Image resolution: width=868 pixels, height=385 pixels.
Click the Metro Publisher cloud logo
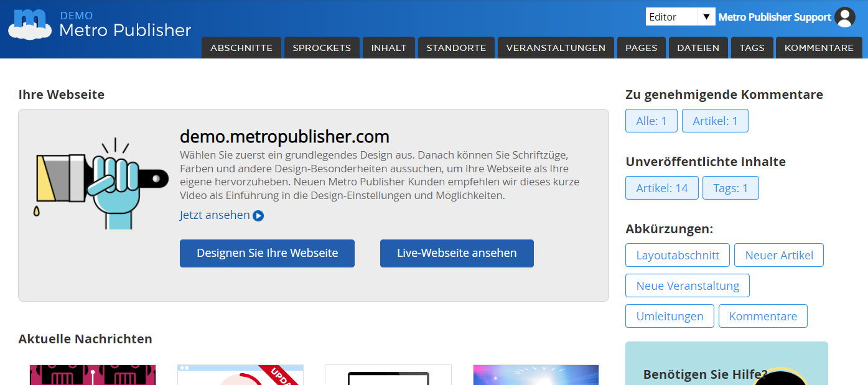point(29,25)
